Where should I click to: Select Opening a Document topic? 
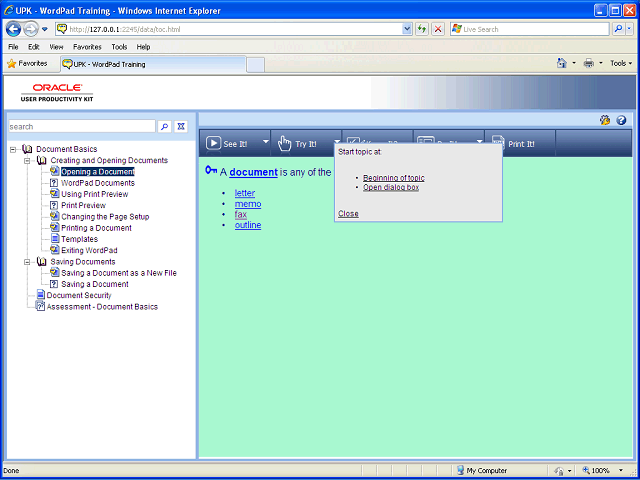coord(98,172)
